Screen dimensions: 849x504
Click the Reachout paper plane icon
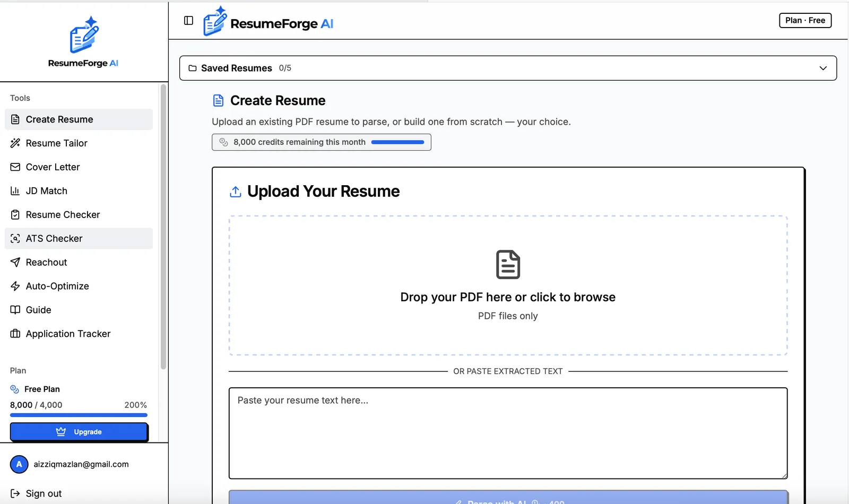[x=15, y=262]
